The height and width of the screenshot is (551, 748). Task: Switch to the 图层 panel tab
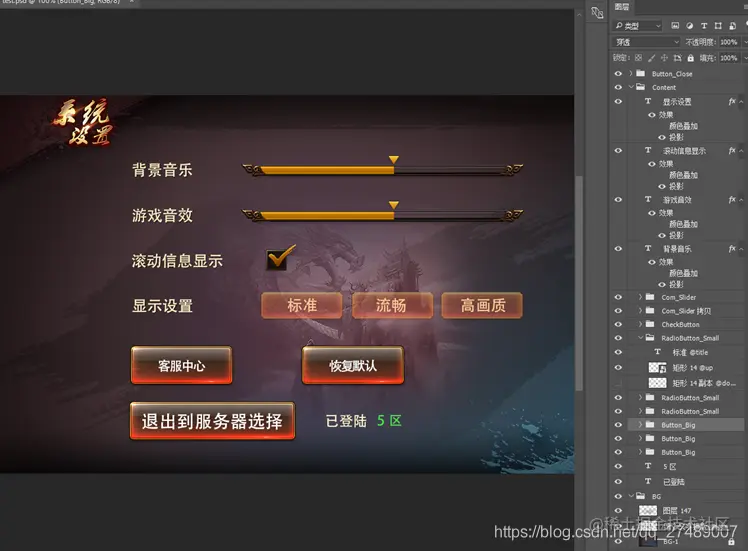(x=622, y=7)
